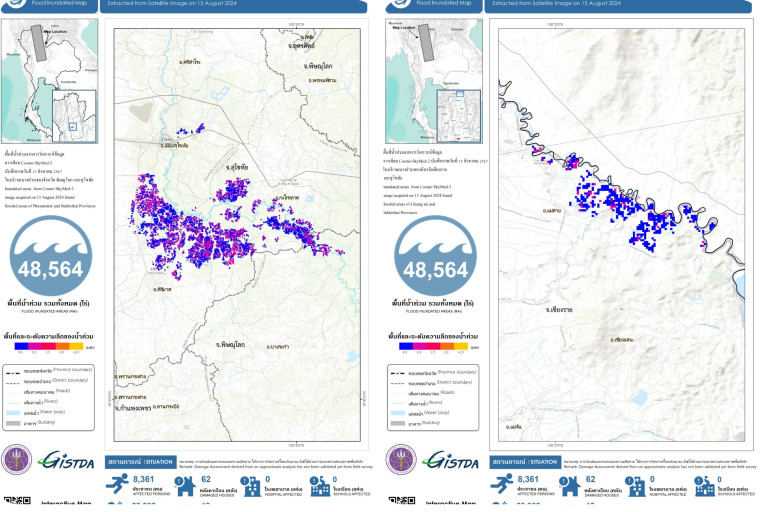Click the Thailand locator inset map on left

click(x=50, y=82)
